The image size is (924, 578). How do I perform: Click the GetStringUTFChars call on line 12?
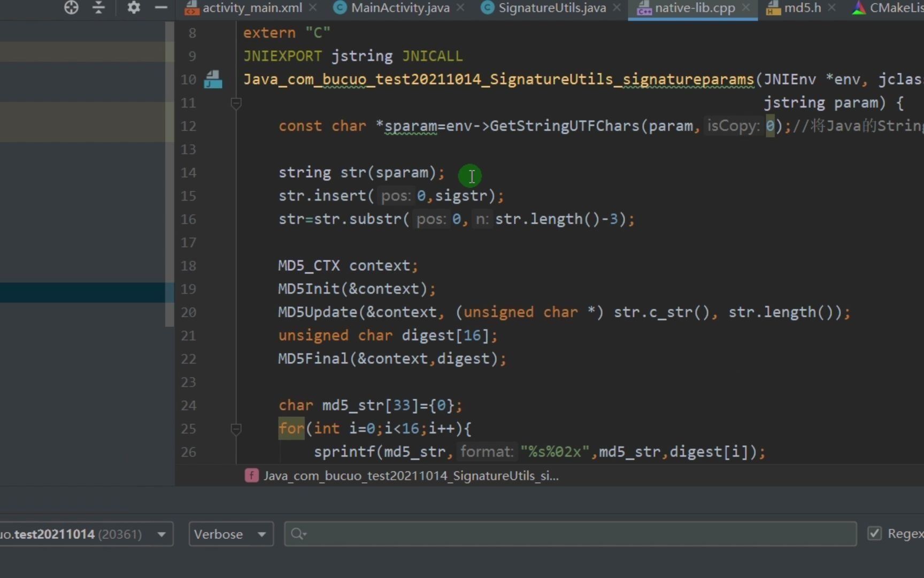click(565, 126)
